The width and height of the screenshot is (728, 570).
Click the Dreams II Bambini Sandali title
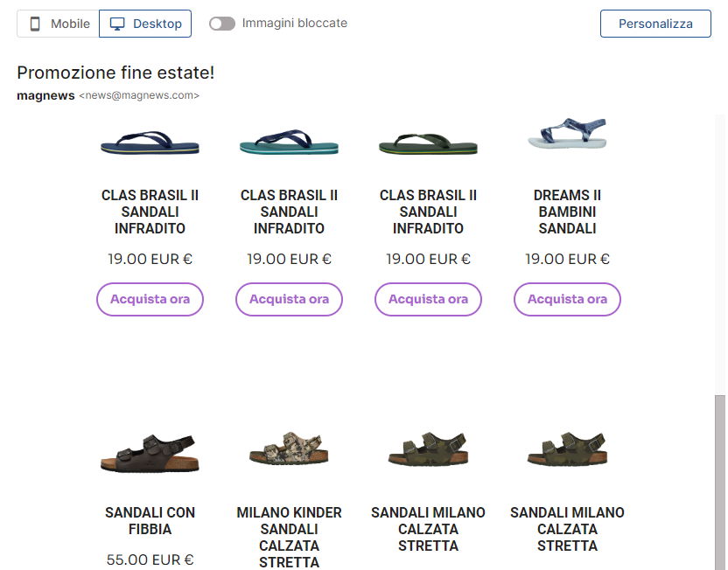(x=567, y=212)
